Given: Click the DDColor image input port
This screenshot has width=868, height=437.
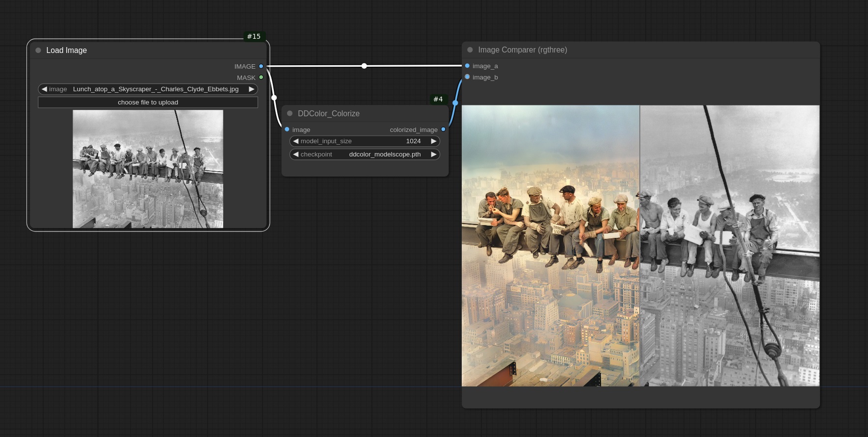Looking at the screenshot, I should coord(287,129).
